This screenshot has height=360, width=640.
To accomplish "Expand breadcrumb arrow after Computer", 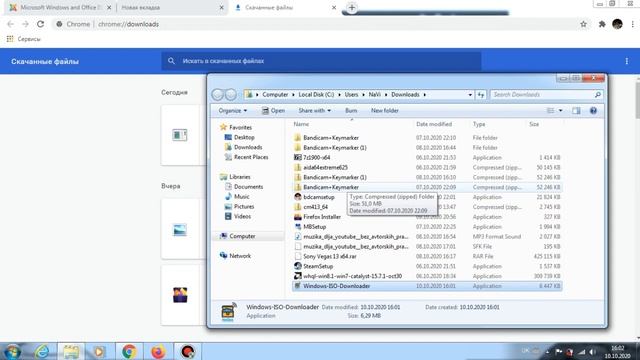I will tap(293, 95).
